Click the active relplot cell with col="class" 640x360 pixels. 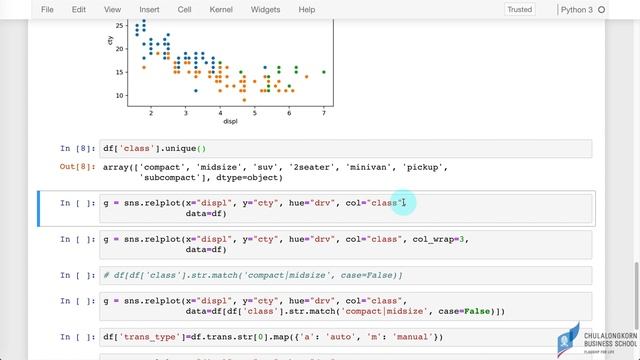(x=346, y=208)
